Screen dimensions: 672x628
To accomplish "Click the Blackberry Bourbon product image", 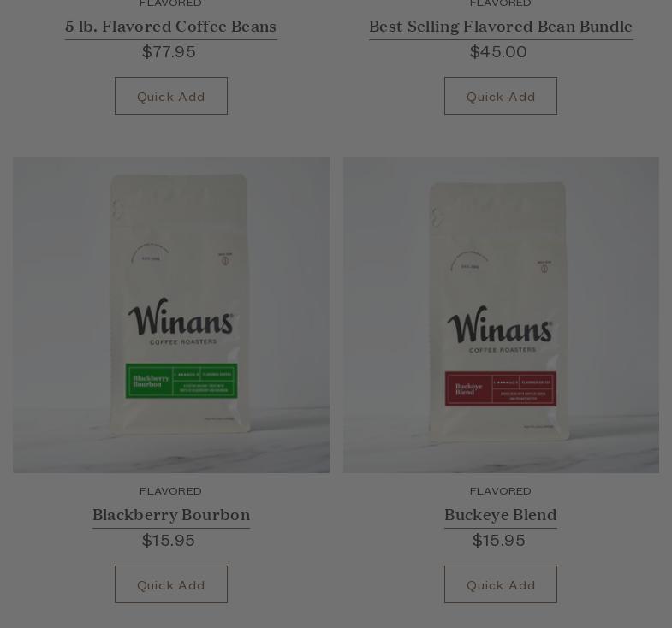I will 171,316.
